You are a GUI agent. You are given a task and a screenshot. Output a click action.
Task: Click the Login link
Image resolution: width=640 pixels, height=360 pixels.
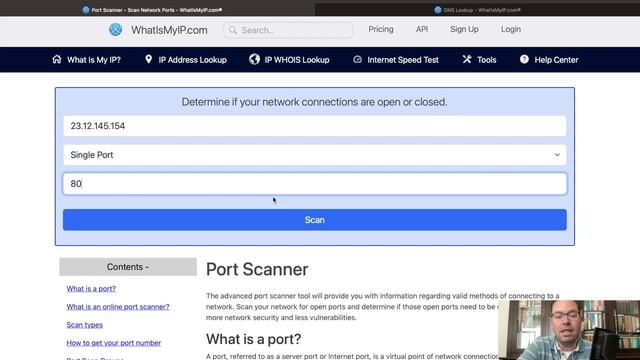511,29
